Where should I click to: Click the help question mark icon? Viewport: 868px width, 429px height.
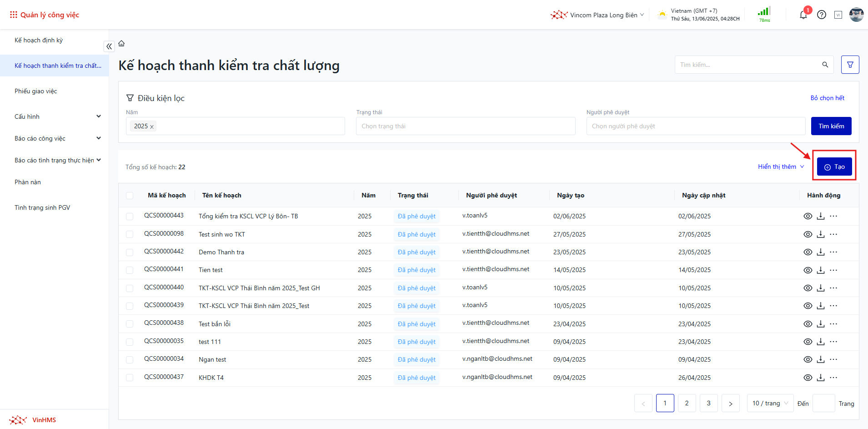pyautogui.click(x=821, y=15)
